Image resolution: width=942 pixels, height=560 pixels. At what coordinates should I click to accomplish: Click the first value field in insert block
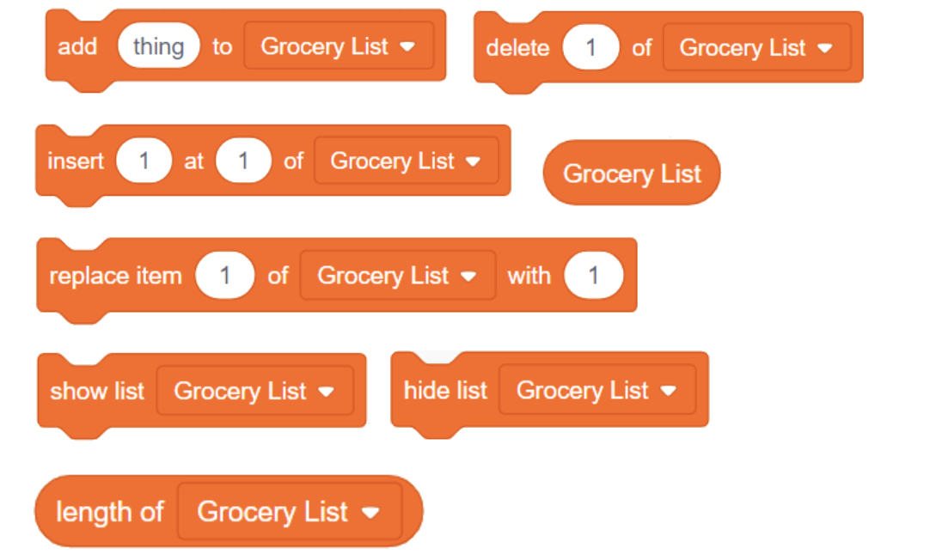(144, 161)
